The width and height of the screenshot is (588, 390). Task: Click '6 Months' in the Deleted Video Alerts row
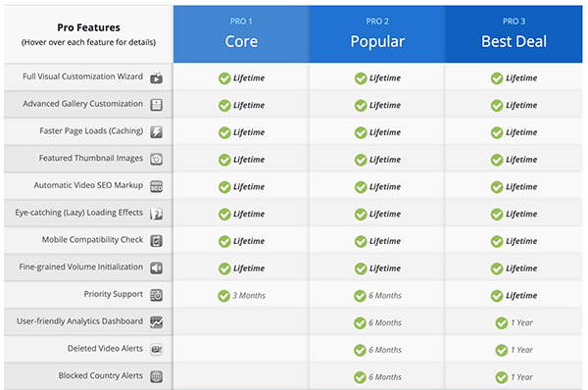(x=385, y=350)
